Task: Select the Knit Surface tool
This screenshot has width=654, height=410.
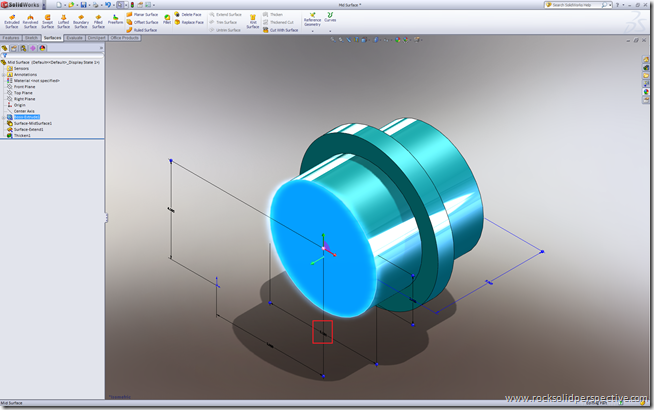Action: [253, 22]
